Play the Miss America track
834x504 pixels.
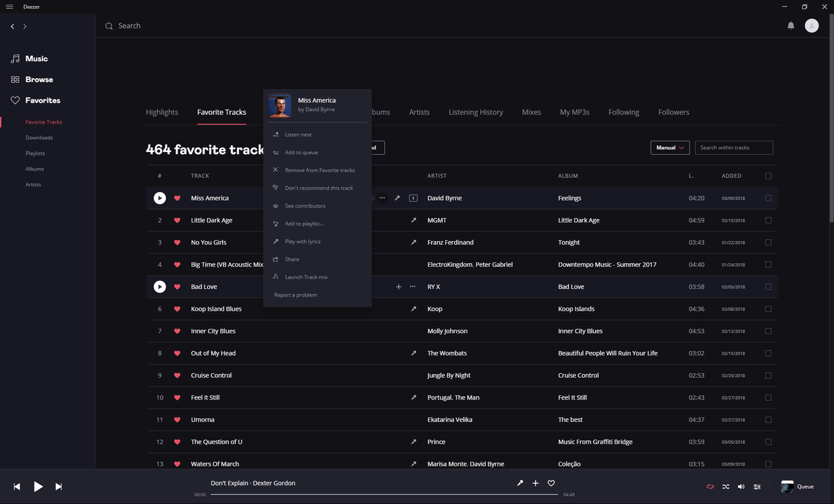[160, 198]
